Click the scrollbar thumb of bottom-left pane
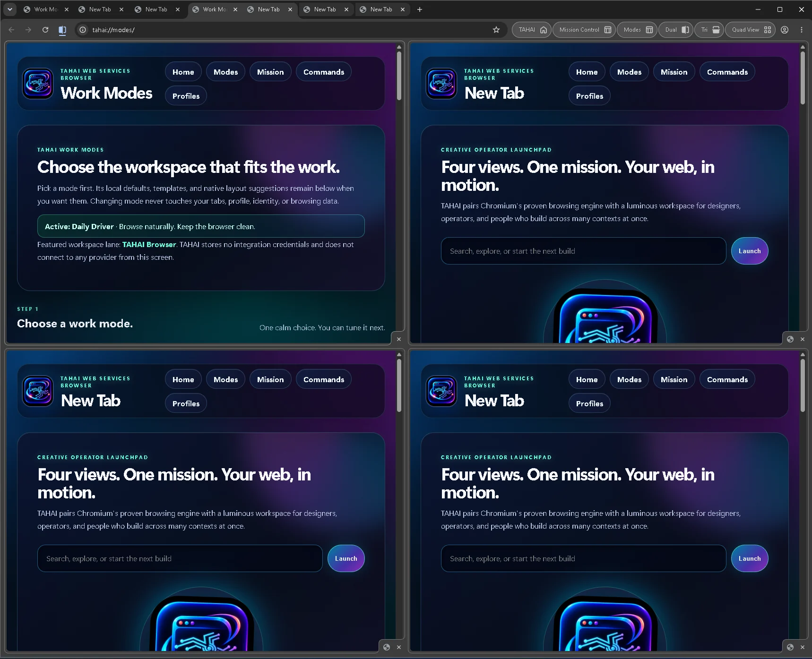 pyautogui.click(x=399, y=385)
